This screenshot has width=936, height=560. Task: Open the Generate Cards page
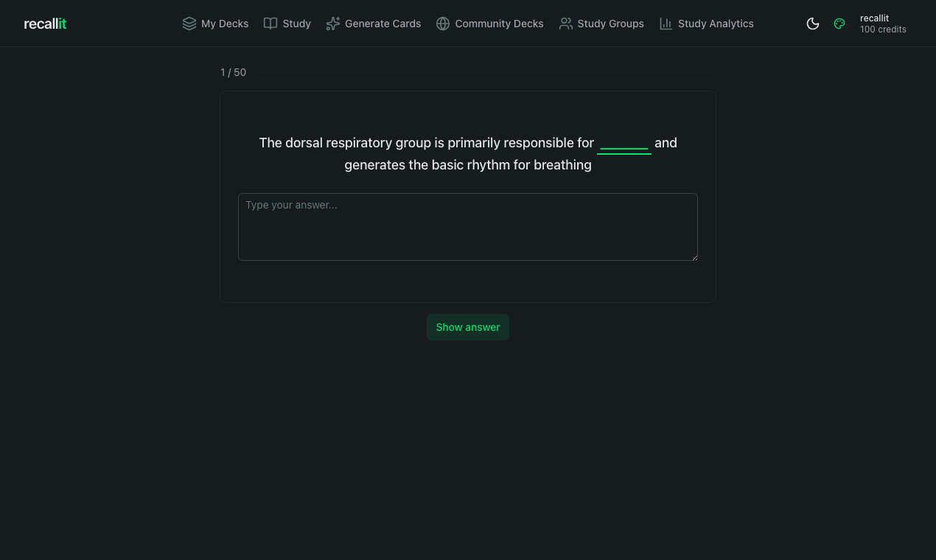click(x=383, y=23)
